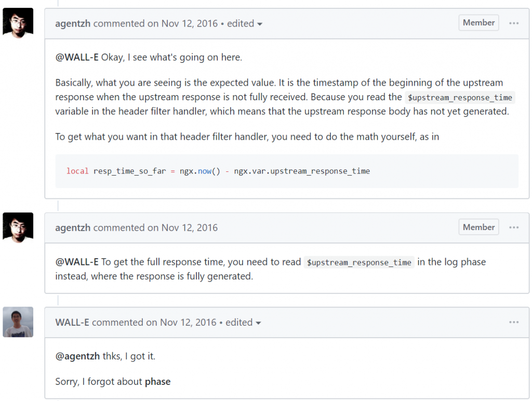Open agentzh username link in first comment header

click(x=73, y=23)
